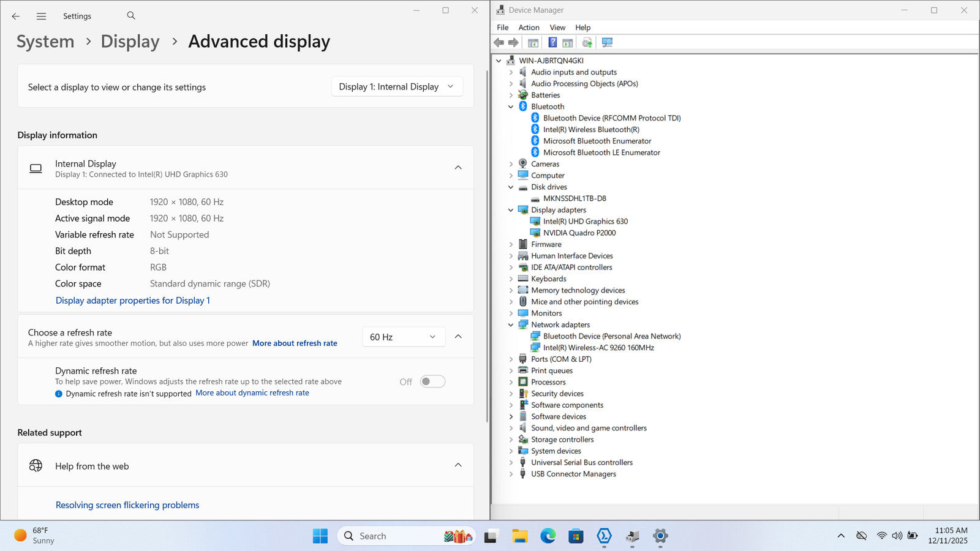Open the 60 Hz refresh rate dropdown
This screenshot has width=980, height=551.
(x=402, y=337)
